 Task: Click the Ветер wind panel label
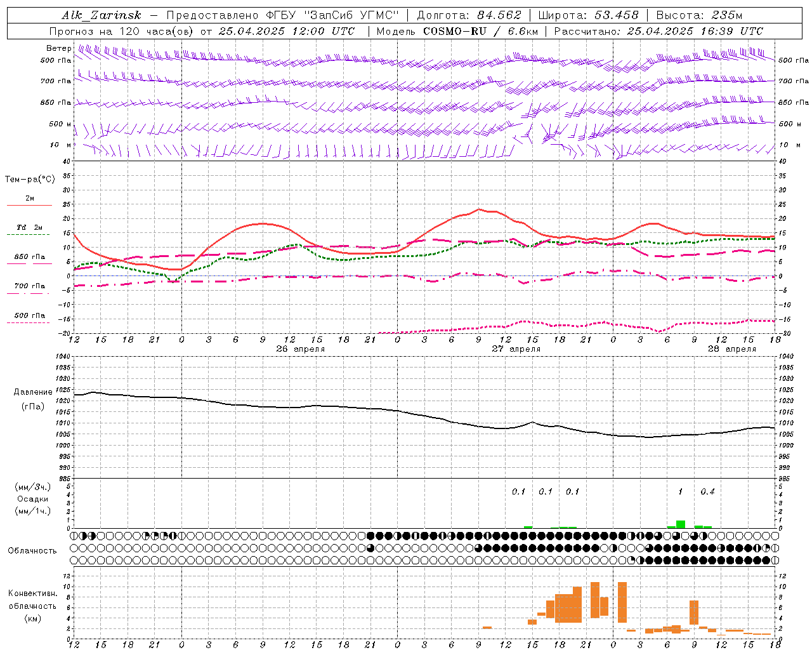(x=58, y=48)
